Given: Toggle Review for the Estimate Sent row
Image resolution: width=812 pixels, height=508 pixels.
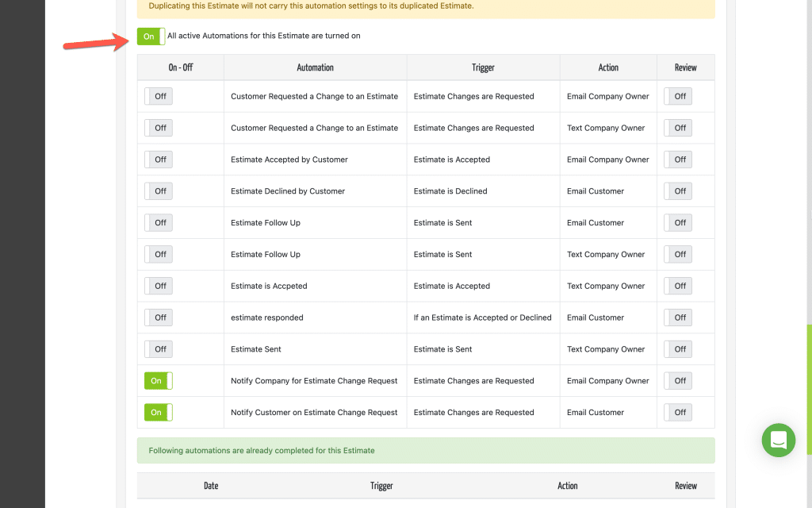Looking at the screenshot, I should click(678, 349).
